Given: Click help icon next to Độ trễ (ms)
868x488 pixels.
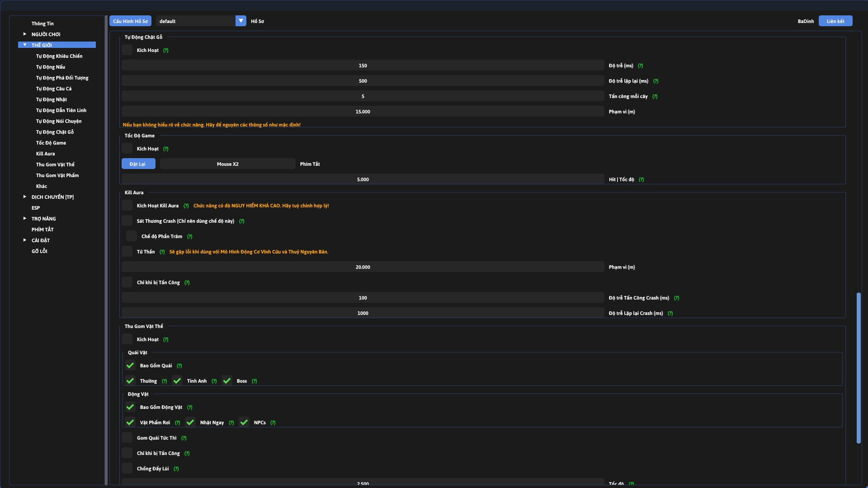Looking at the screenshot, I should pos(640,66).
